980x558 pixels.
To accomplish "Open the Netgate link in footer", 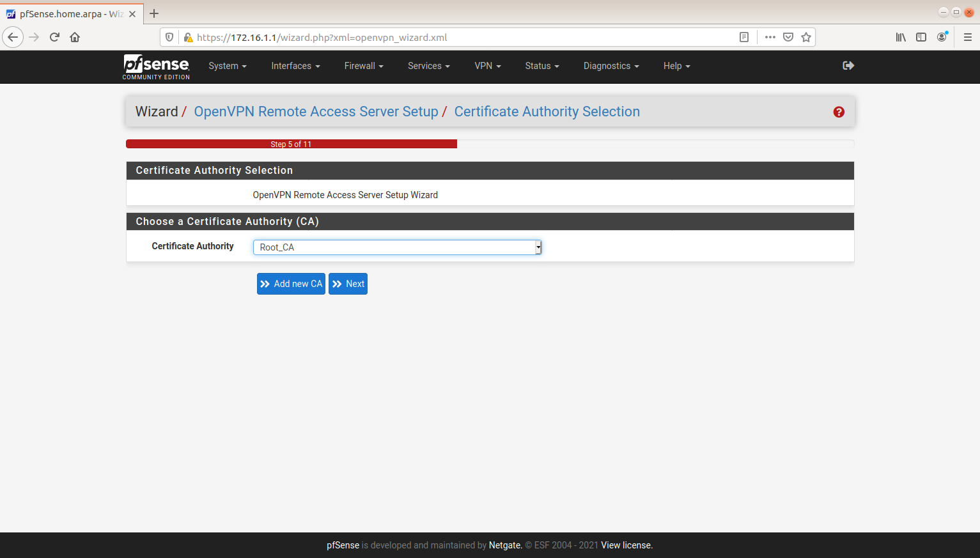I will coord(505,545).
